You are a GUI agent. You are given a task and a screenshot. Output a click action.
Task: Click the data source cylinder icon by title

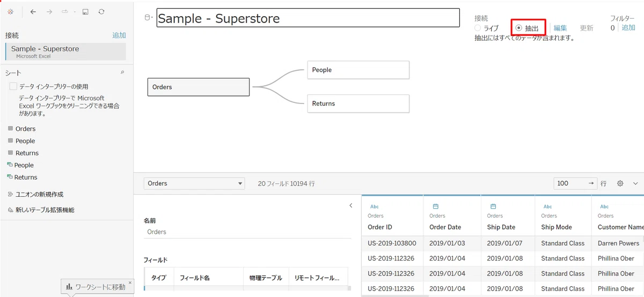coord(148,18)
